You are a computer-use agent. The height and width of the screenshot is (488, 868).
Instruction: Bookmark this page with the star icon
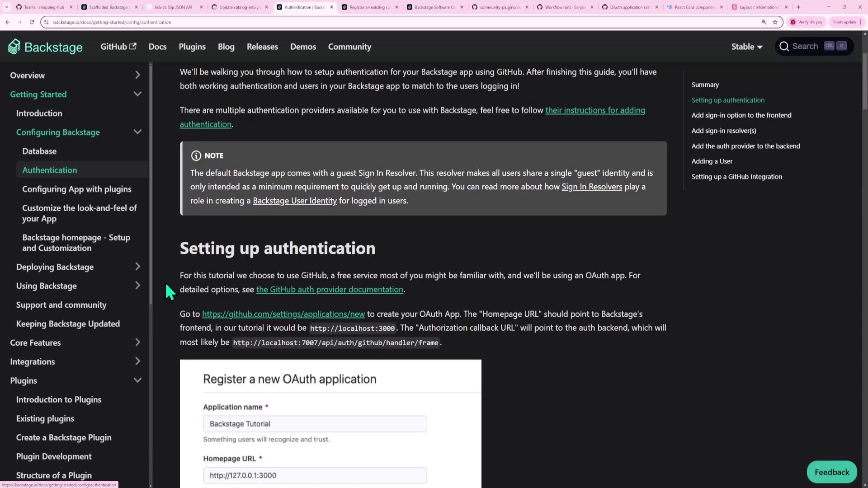775,22
